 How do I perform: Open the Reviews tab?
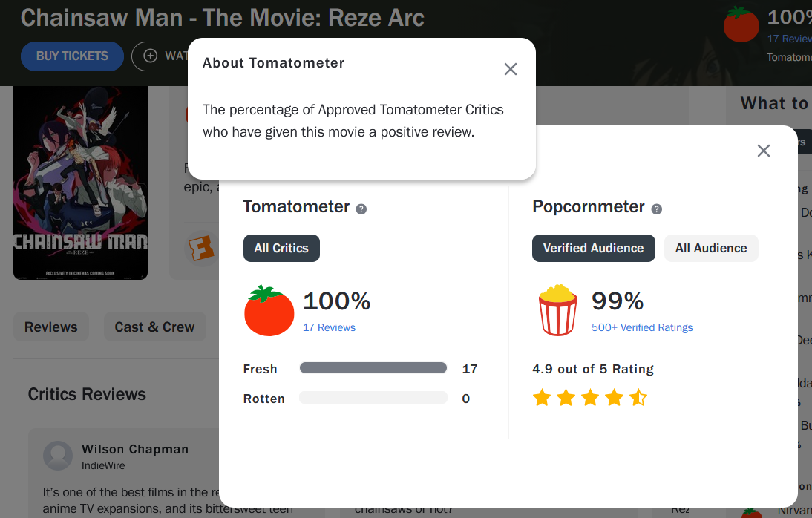[50, 327]
